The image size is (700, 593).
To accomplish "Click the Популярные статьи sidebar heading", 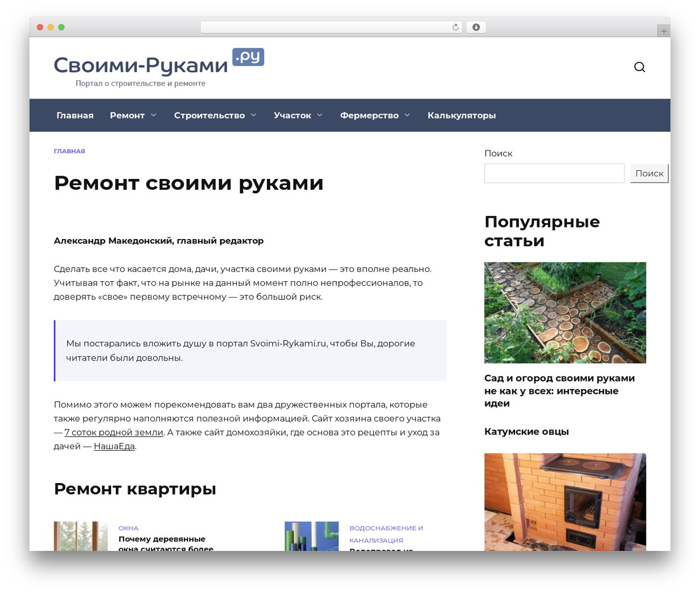I will pyautogui.click(x=542, y=231).
